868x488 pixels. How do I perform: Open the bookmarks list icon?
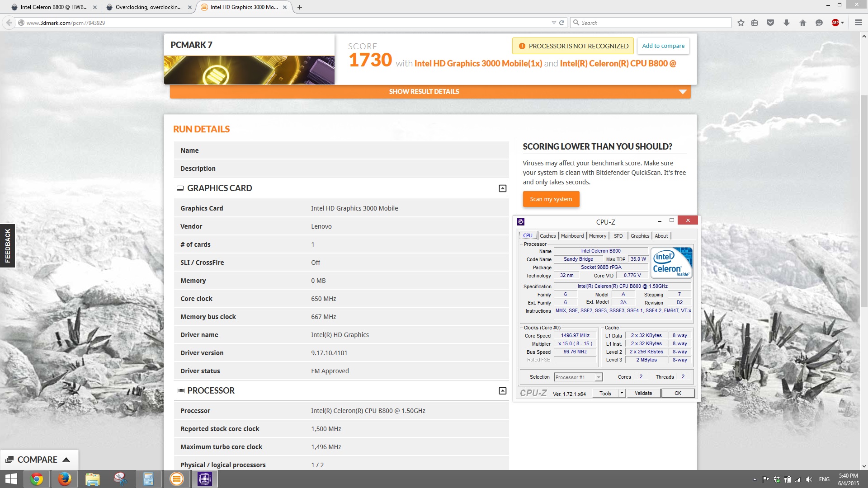click(x=755, y=23)
